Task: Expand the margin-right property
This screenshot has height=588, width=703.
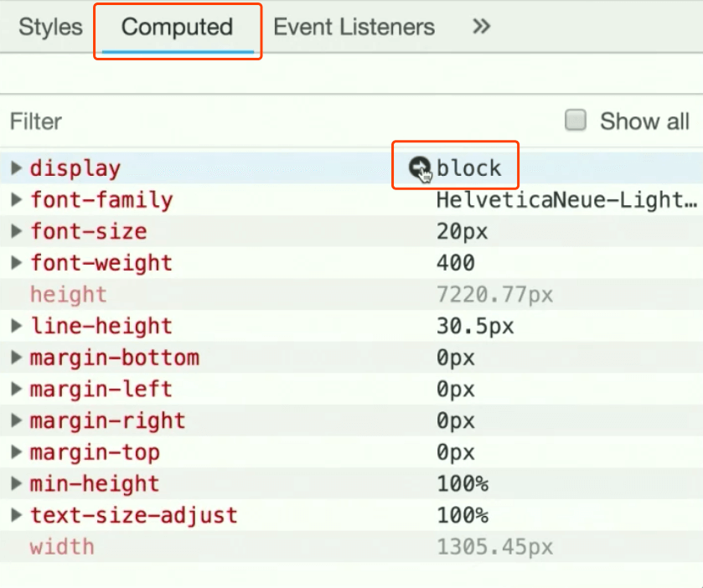Action: [16, 420]
